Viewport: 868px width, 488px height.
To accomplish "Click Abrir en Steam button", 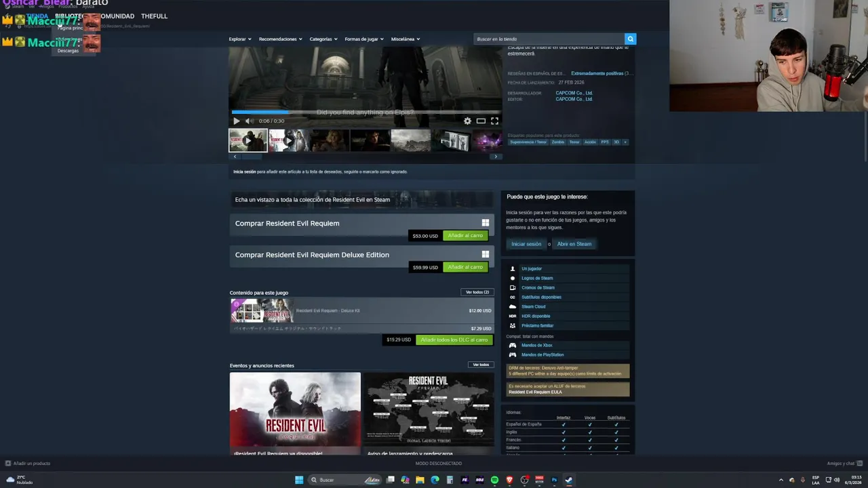I will (x=574, y=244).
